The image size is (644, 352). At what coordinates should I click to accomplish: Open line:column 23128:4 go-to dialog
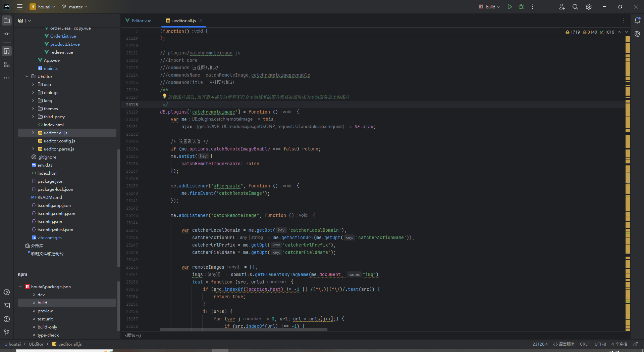tap(540, 344)
